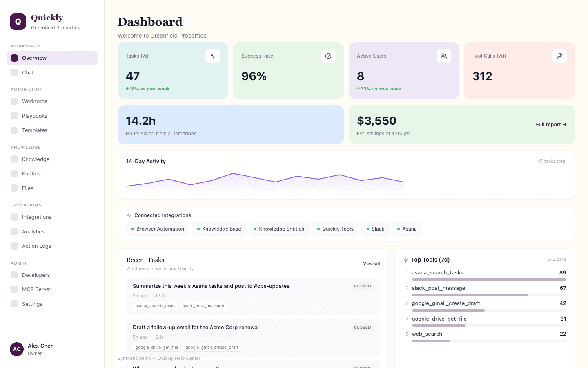Click the Templates sidebar icon square

(x=14, y=130)
